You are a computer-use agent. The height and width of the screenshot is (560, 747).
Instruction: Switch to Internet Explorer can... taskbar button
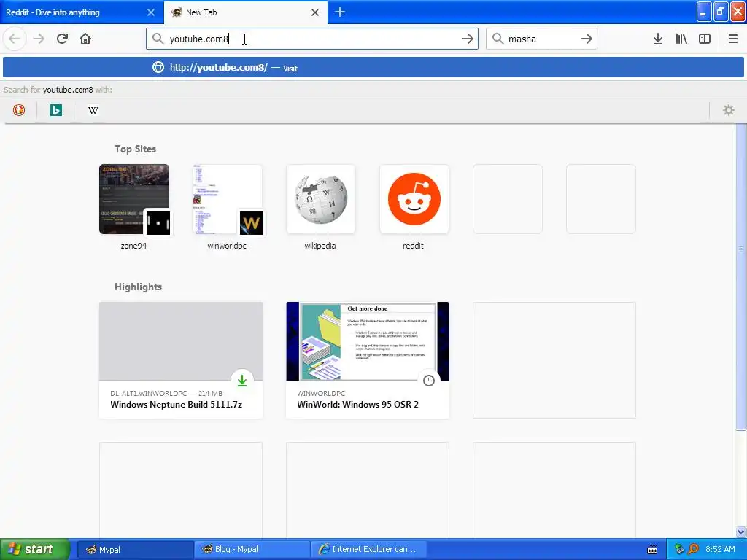point(368,549)
